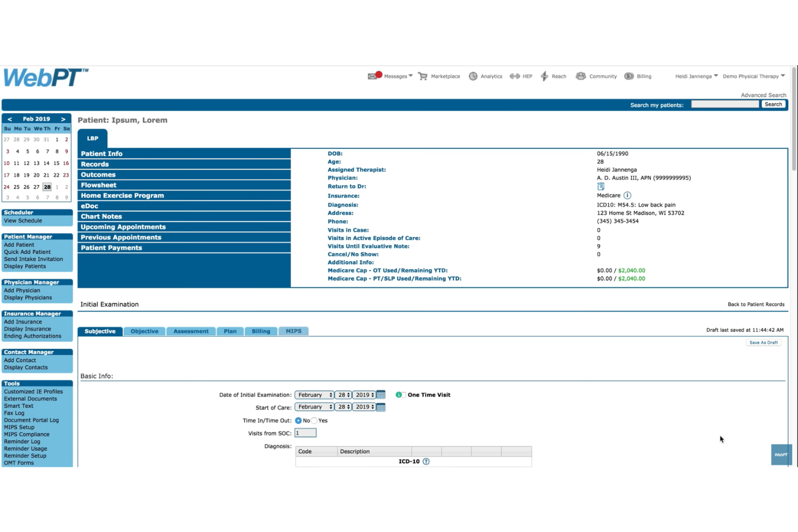Switch to the Objective tab
Image resolution: width=798 pixels, height=532 pixels.
click(145, 331)
